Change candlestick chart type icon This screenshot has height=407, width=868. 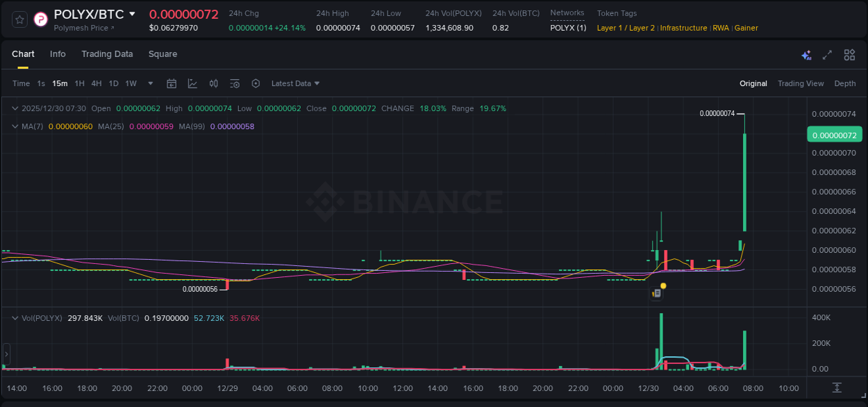(214, 83)
